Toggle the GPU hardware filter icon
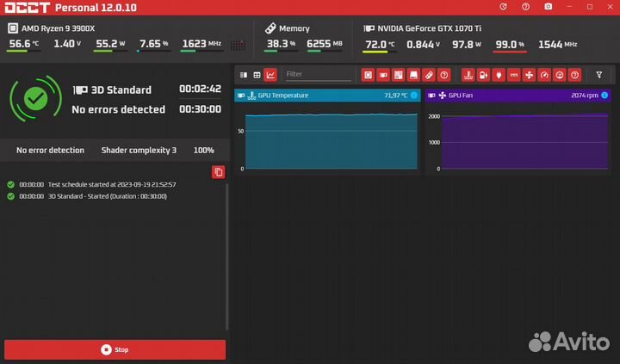This screenshot has height=364, width=620. click(x=384, y=75)
